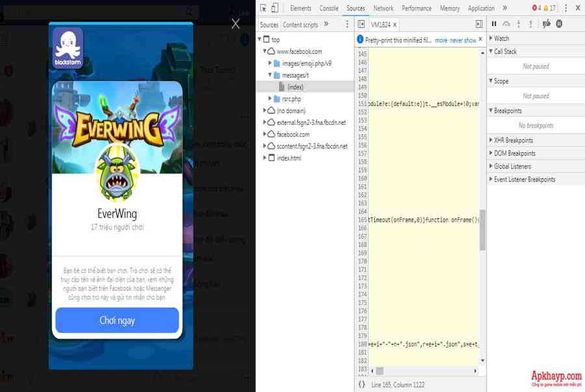Click the 'more' link in pretty-print infobar
Screen dimensions: 585x392
click(x=441, y=40)
